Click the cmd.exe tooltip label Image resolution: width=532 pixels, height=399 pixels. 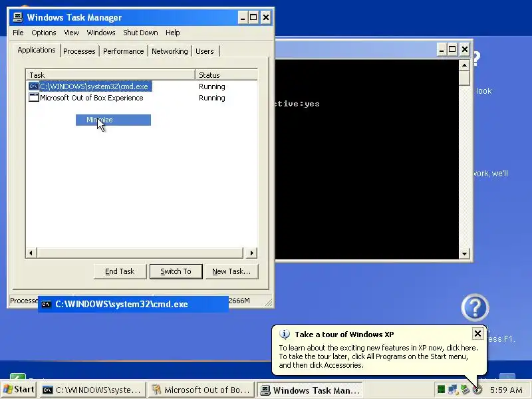(133, 305)
